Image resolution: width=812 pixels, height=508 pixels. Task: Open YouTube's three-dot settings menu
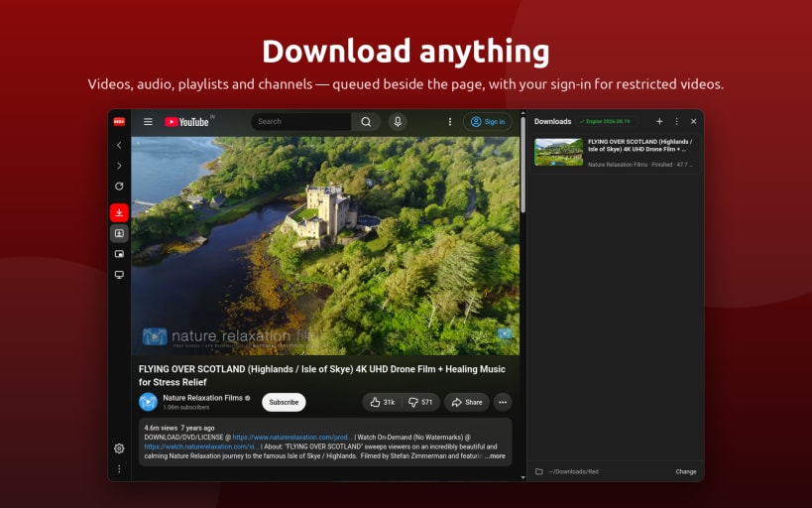(450, 122)
